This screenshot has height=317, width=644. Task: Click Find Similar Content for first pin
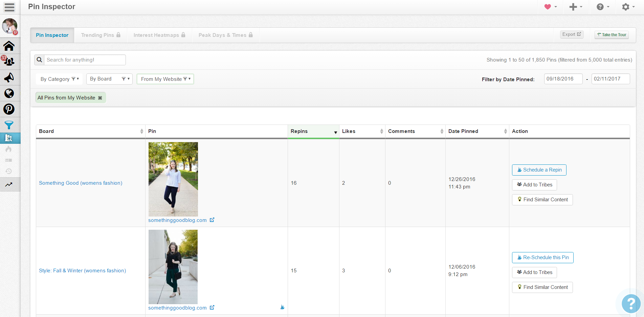click(542, 200)
